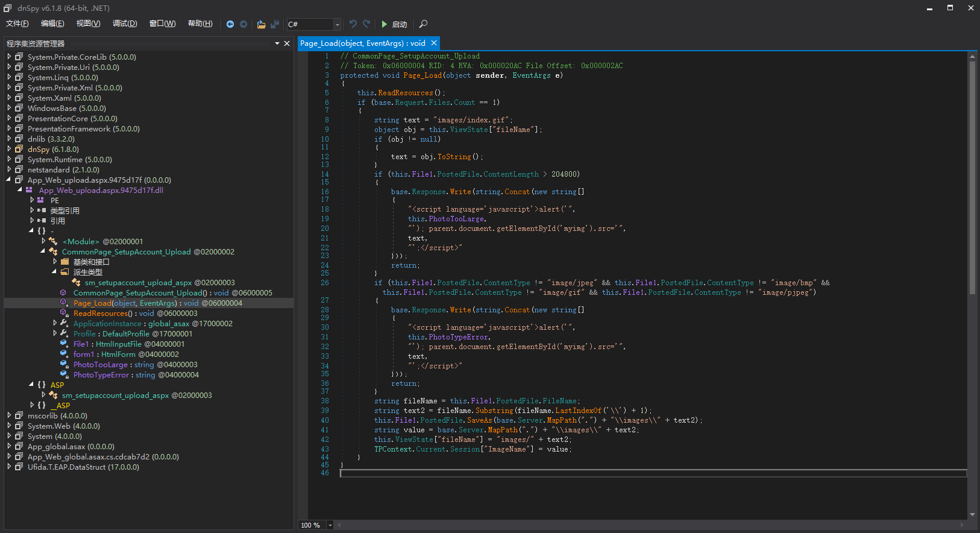980x533 pixels.
Task: Expand the 类型引用 node
Action: pos(32,210)
